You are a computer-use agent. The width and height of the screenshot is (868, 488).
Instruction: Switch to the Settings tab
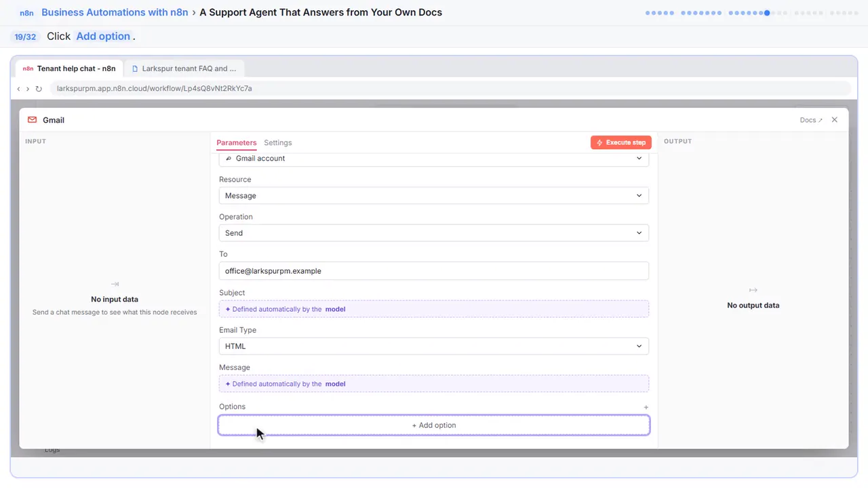tap(278, 143)
